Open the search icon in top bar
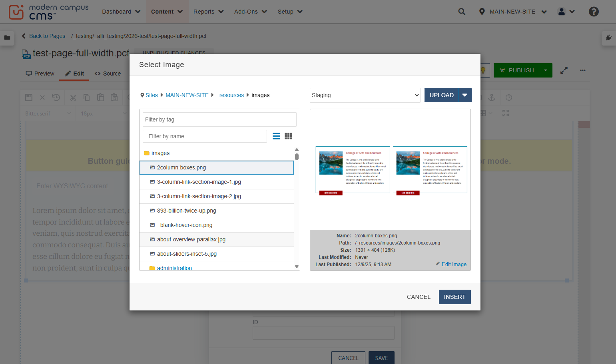The image size is (616, 364). coord(462,12)
